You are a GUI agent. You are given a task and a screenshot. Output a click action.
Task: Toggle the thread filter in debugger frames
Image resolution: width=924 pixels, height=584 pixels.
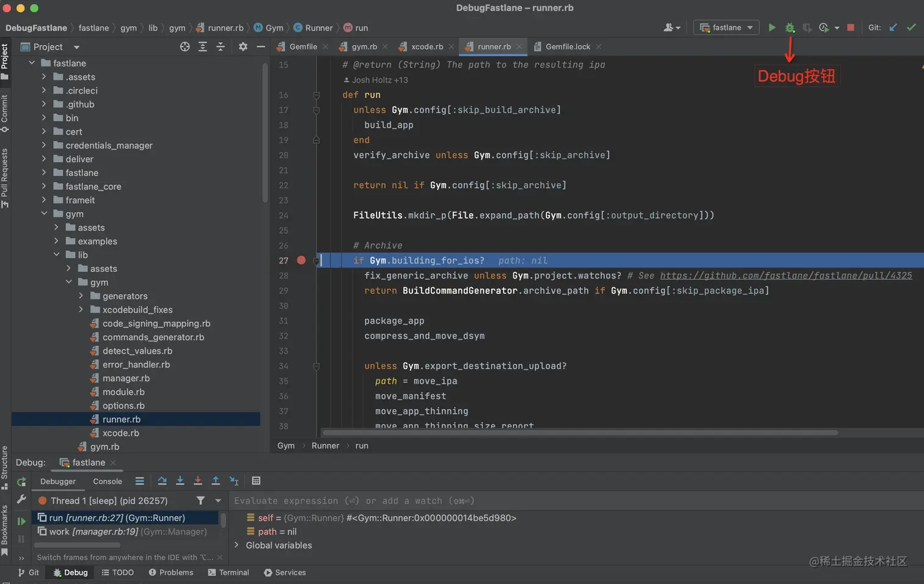200,500
